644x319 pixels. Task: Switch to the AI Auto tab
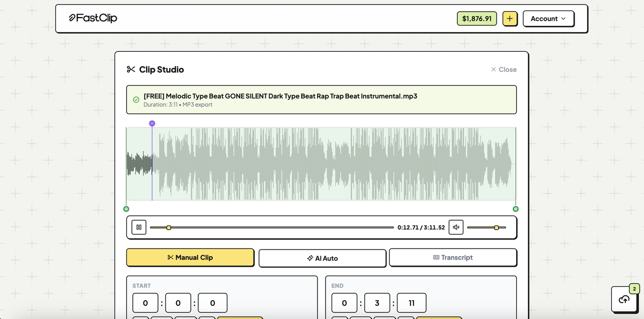click(323, 258)
